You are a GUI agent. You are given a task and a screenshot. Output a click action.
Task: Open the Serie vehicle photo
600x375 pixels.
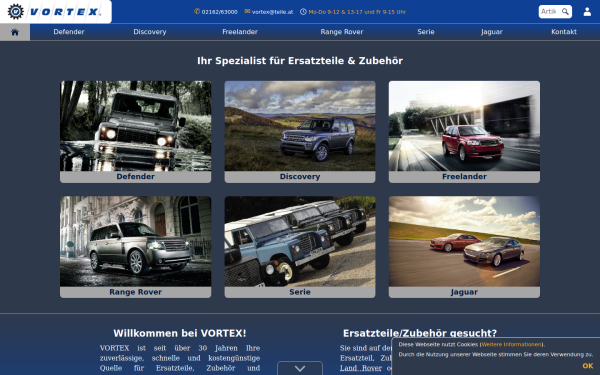click(300, 241)
